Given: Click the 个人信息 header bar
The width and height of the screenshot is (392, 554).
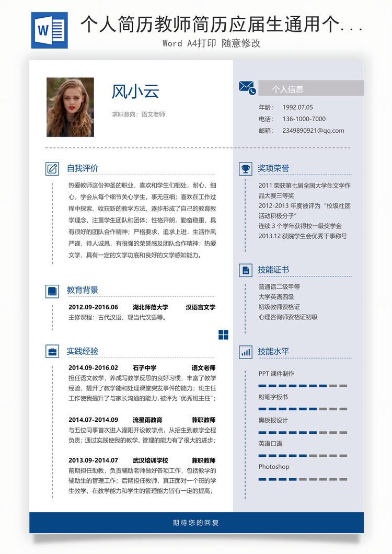Looking at the screenshot, I should [x=311, y=88].
